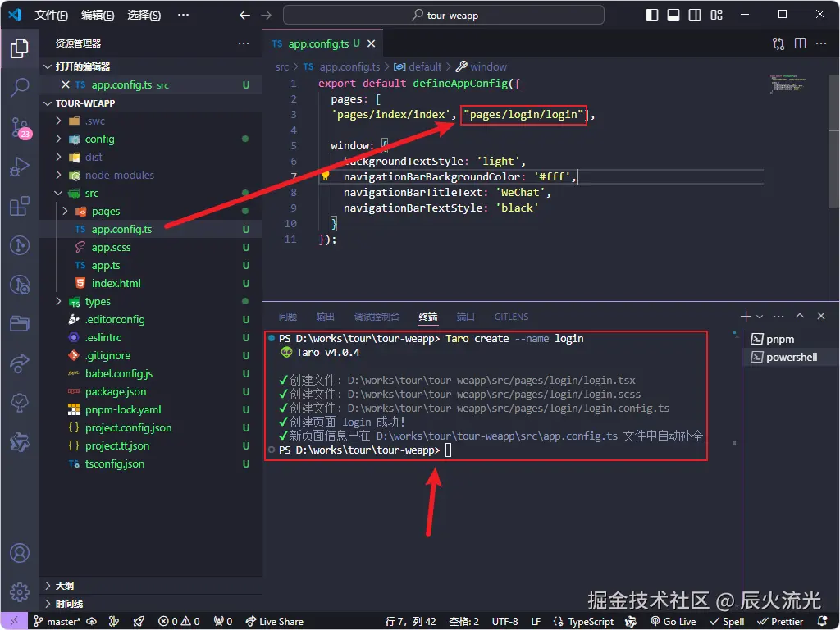
Task: Select the powershell terminal instance
Action: pyautogui.click(x=791, y=358)
